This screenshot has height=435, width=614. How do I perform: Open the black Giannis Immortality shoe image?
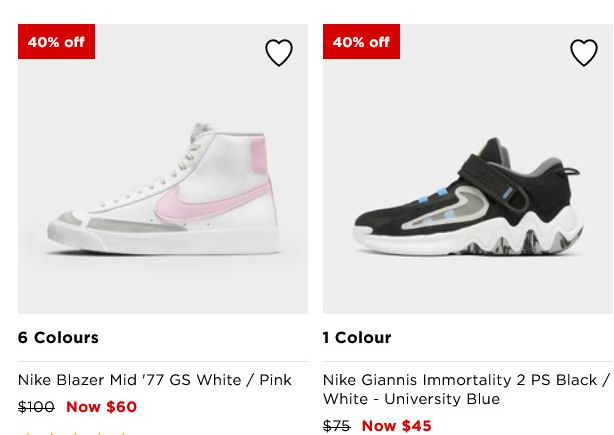pos(468,169)
